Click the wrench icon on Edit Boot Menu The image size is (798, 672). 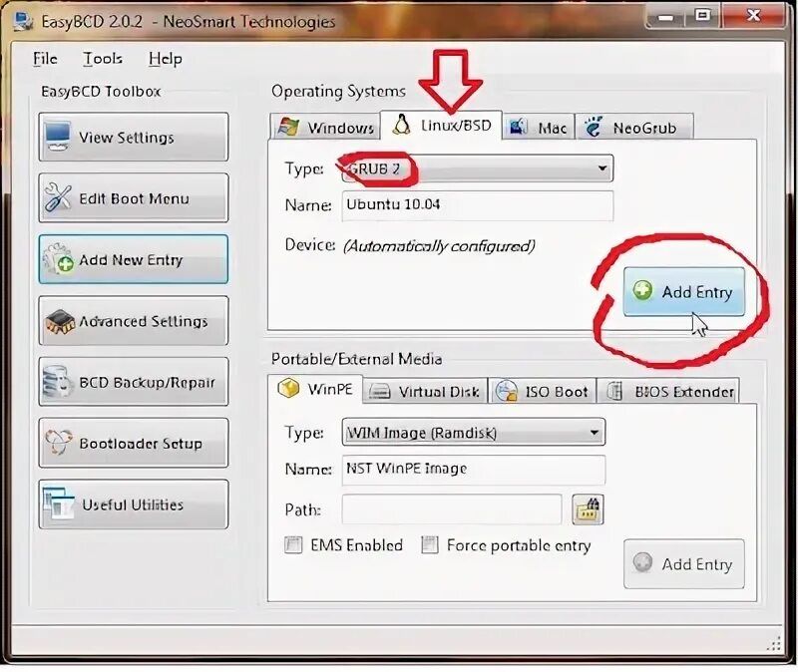(58, 197)
